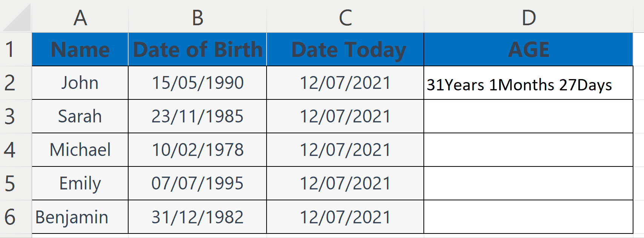Select Emily's Date Today cell
644x238 pixels.
click(345, 183)
